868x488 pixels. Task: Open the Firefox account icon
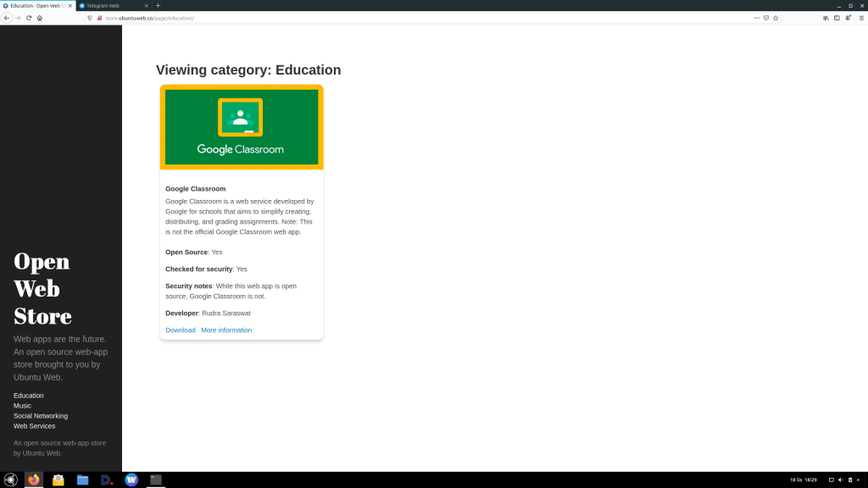click(848, 18)
